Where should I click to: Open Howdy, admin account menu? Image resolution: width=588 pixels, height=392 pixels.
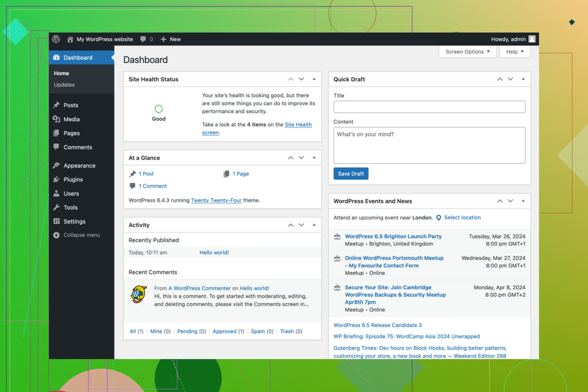click(x=508, y=39)
